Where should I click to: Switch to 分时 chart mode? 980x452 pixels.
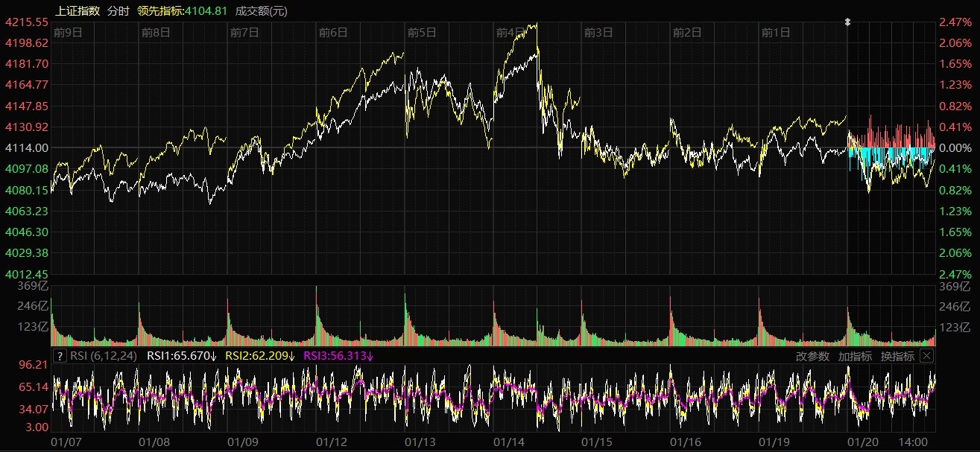point(118,10)
